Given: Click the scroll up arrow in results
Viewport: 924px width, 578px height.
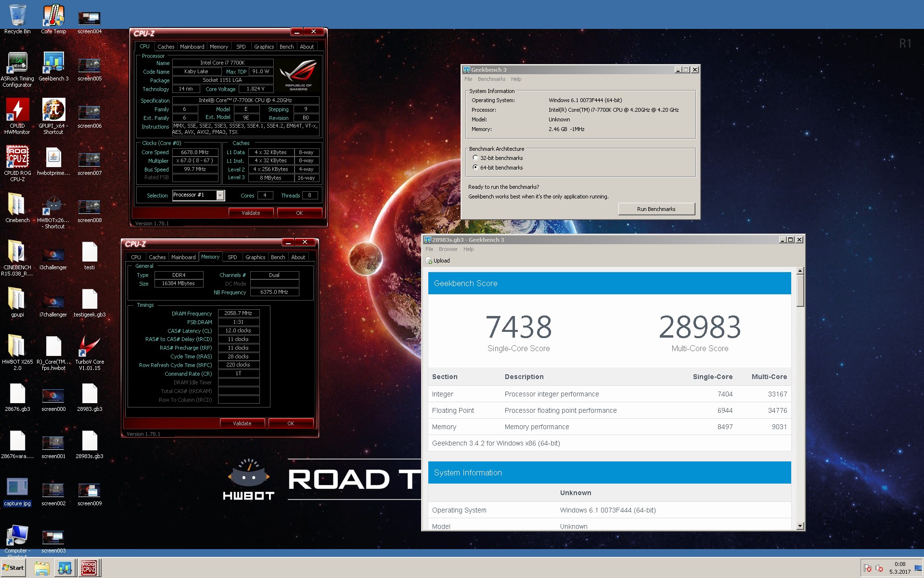Looking at the screenshot, I should 800,271.
